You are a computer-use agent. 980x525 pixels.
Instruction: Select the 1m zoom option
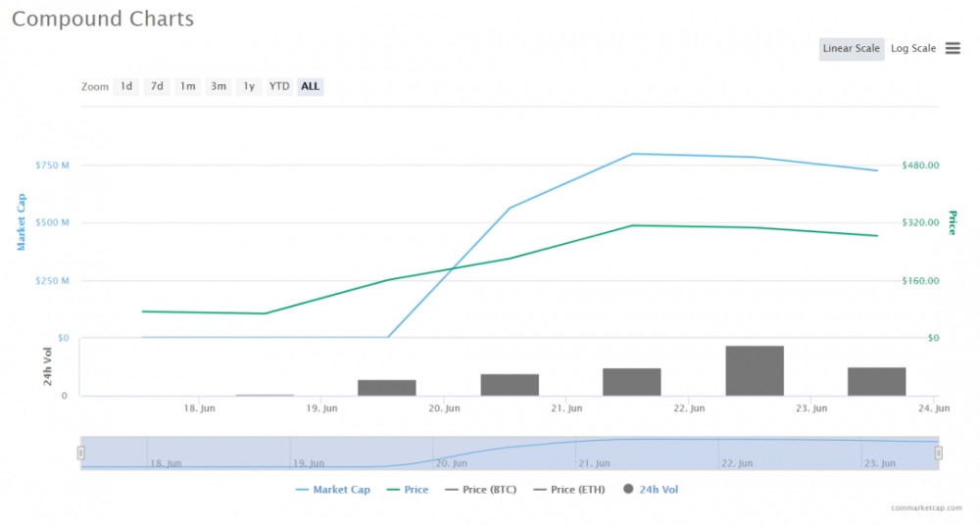click(187, 86)
